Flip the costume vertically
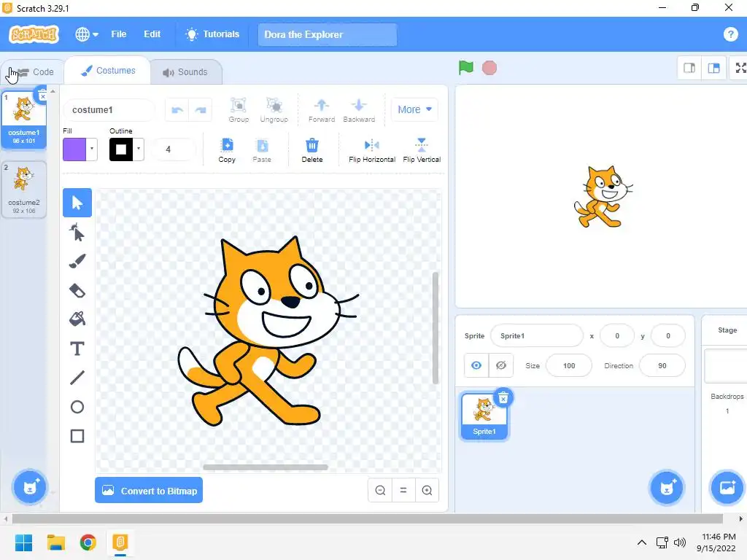 [422, 150]
